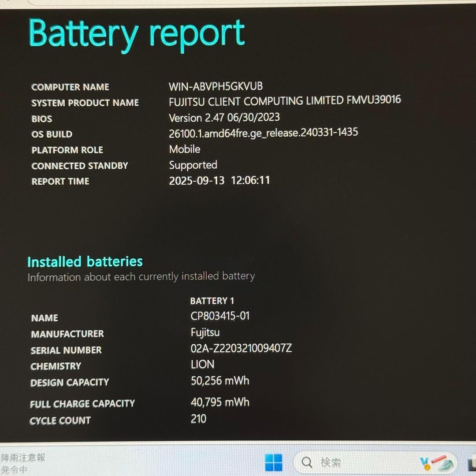Select the BIOS label
The width and height of the screenshot is (476, 476).
[42, 119]
